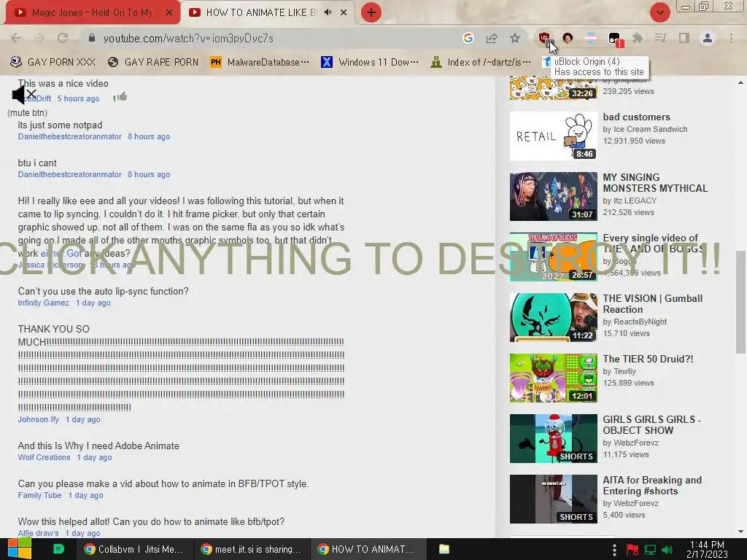This screenshot has width=747, height=560.
Task: Switch to Magic Jones tab
Action: [93, 12]
